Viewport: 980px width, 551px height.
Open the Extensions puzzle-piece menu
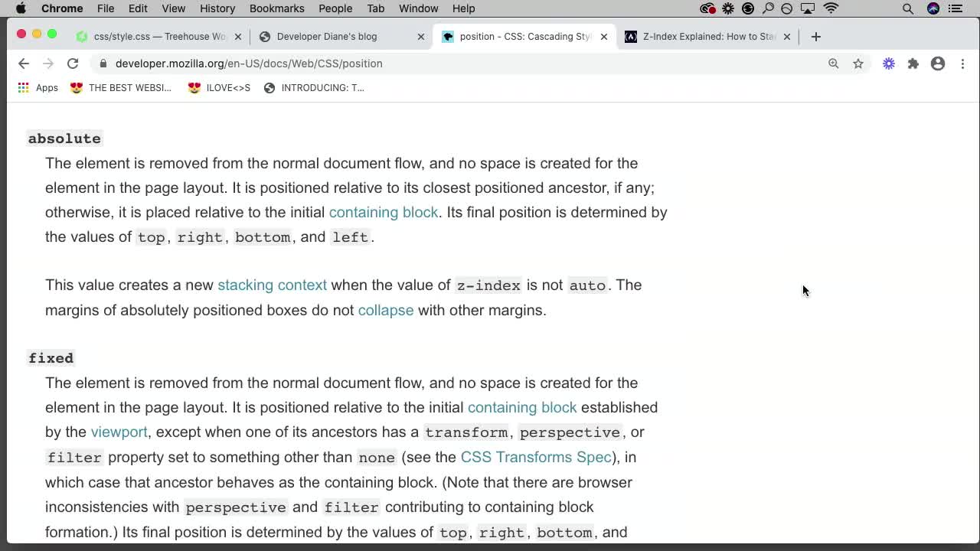(913, 64)
